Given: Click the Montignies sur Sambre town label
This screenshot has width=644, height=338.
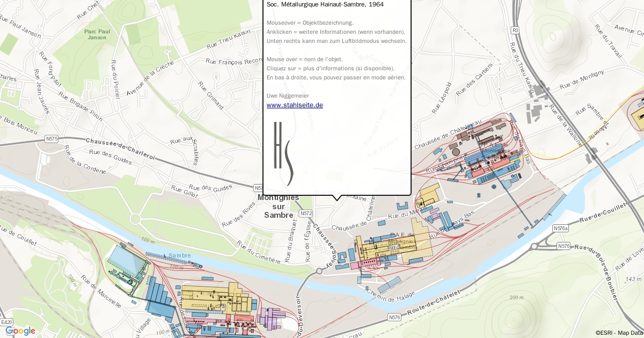Looking at the screenshot, I should (x=279, y=206).
